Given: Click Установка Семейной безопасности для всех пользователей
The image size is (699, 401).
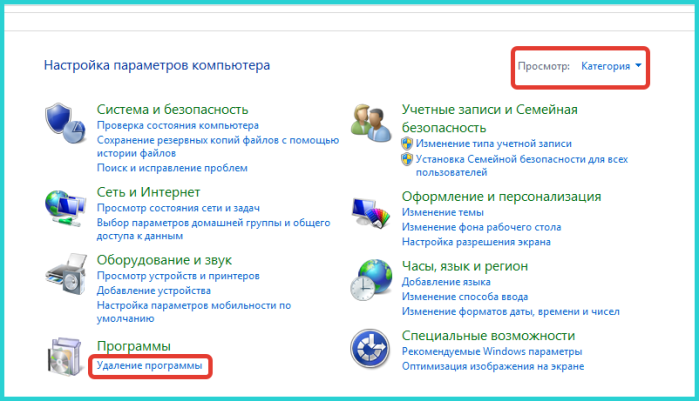Looking at the screenshot, I should point(522,166).
